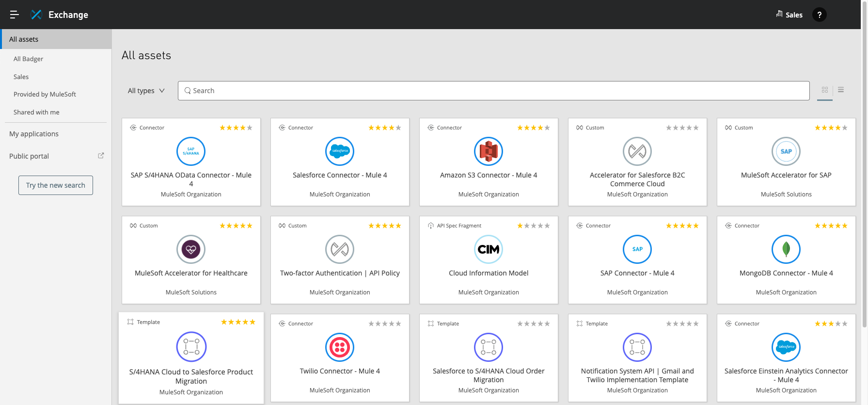Click the Try the new search button

pos(56,185)
